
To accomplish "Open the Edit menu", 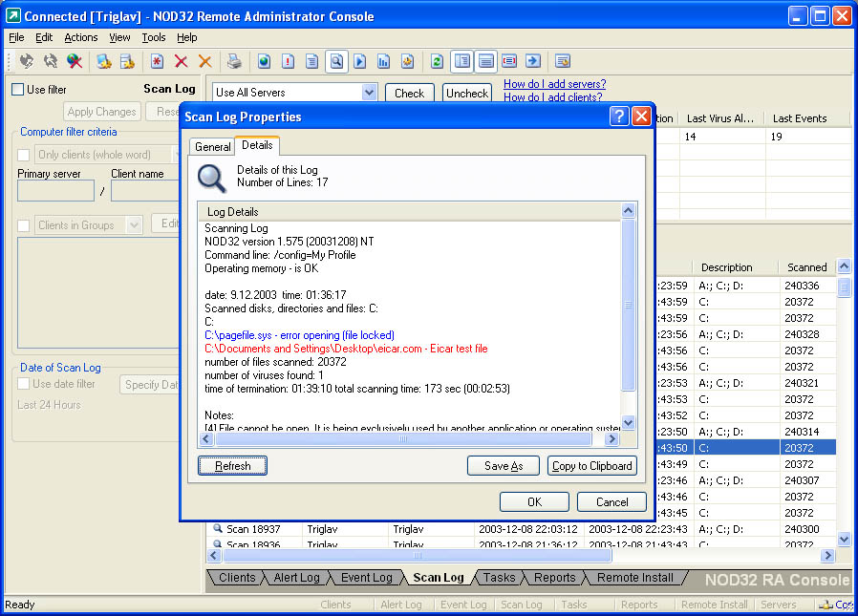I will 44,37.
